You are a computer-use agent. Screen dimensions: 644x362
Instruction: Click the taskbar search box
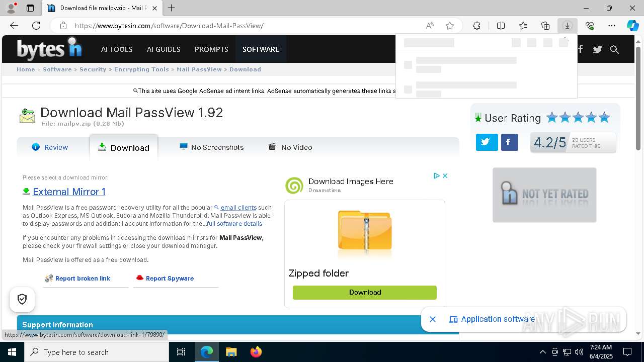click(x=97, y=352)
